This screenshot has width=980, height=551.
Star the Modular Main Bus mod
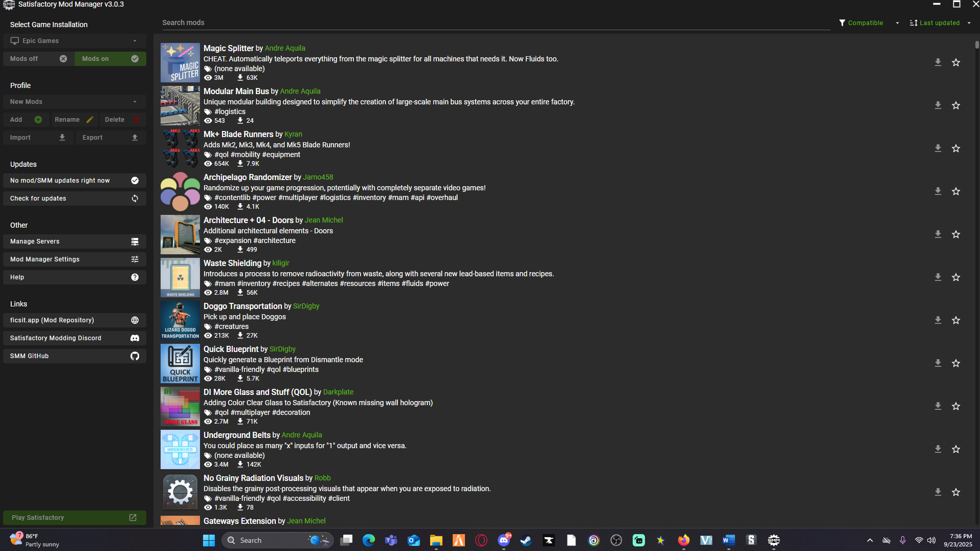click(x=956, y=105)
